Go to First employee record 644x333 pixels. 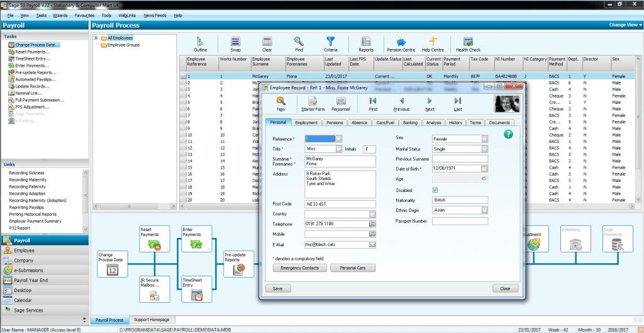click(373, 104)
